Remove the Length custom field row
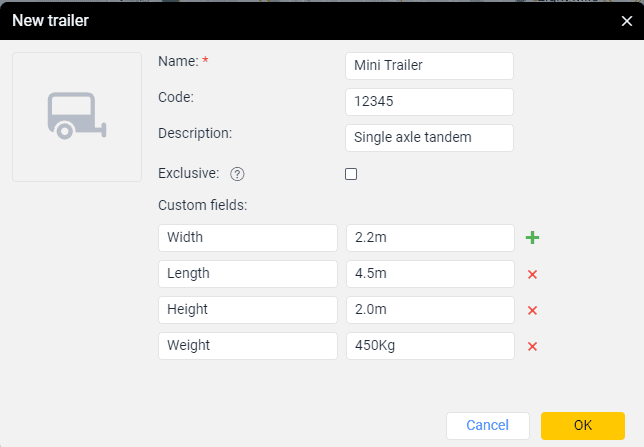Screen dimensions: 644x447 (532, 274)
